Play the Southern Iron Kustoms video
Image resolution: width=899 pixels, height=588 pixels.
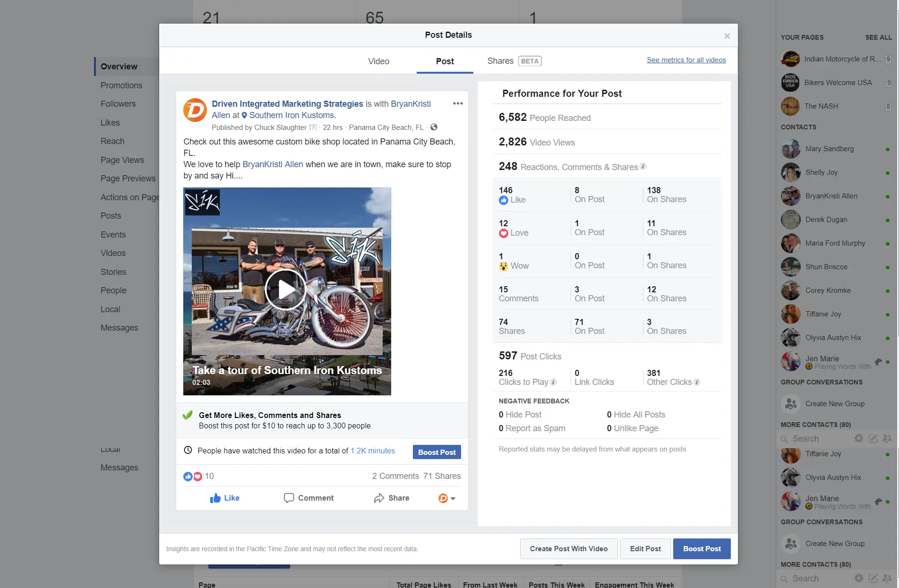coord(285,290)
